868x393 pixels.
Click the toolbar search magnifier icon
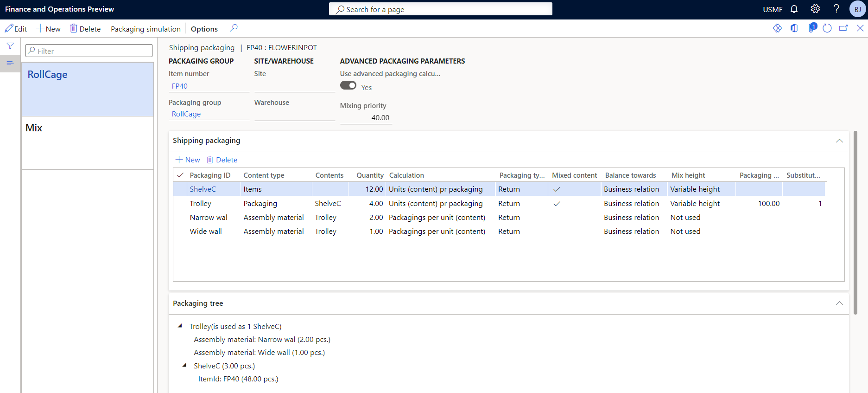click(234, 28)
